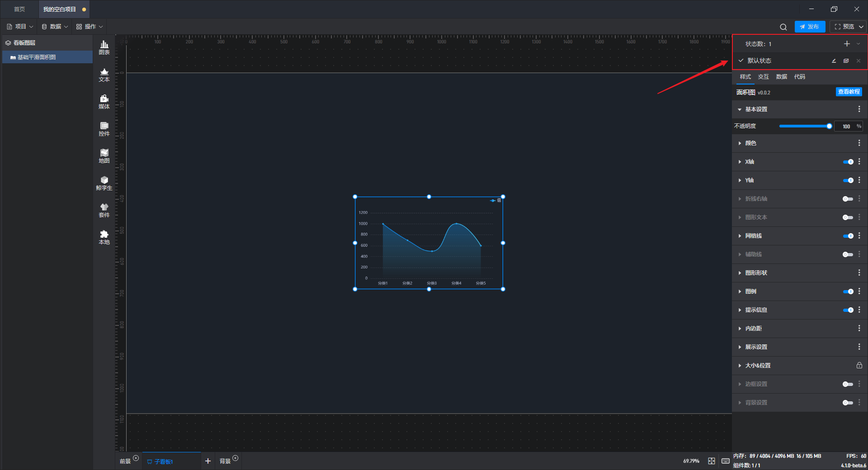This screenshot has height=470, width=868.
Task: Open the 操作 dropdown menu
Action: (90, 27)
